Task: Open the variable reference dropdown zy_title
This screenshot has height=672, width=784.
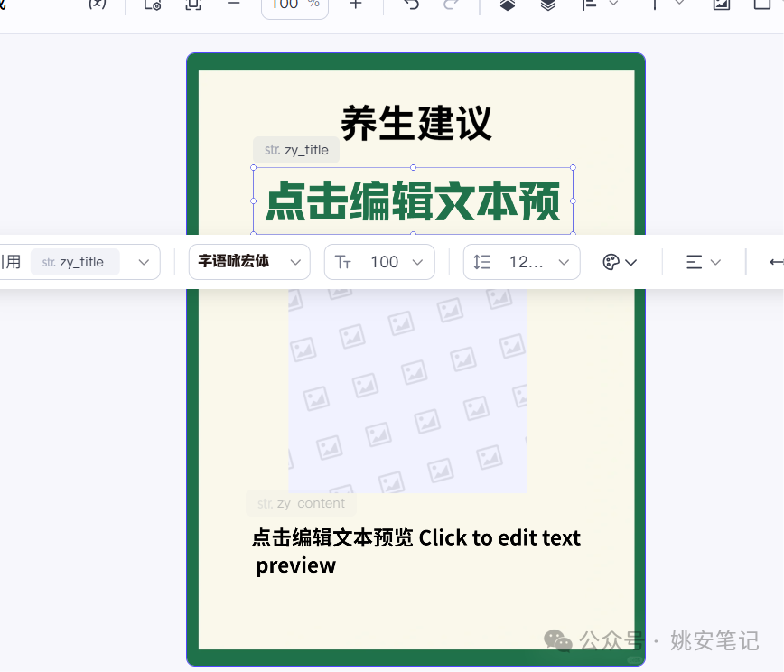Action: pyautogui.click(x=80, y=262)
